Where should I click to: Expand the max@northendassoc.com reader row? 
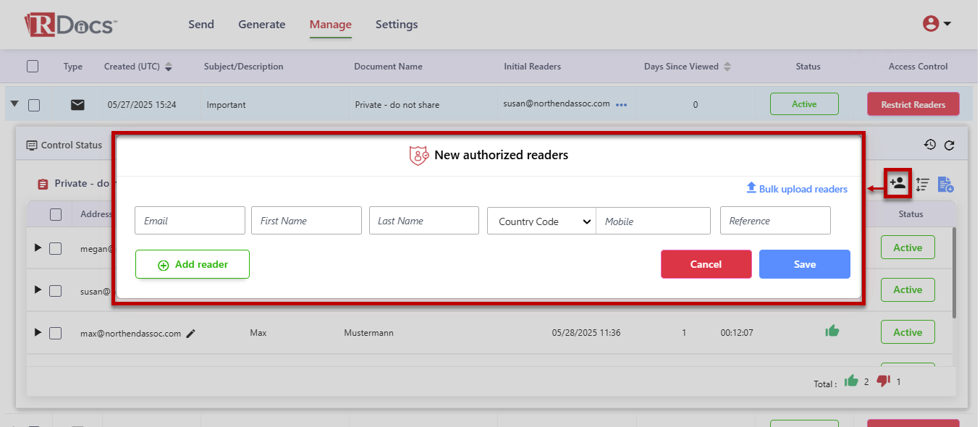pyautogui.click(x=38, y=332)
